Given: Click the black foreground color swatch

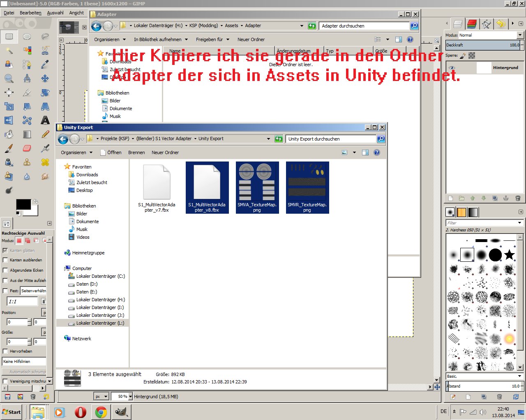Looking at the screenshot, I should (23, 205).
